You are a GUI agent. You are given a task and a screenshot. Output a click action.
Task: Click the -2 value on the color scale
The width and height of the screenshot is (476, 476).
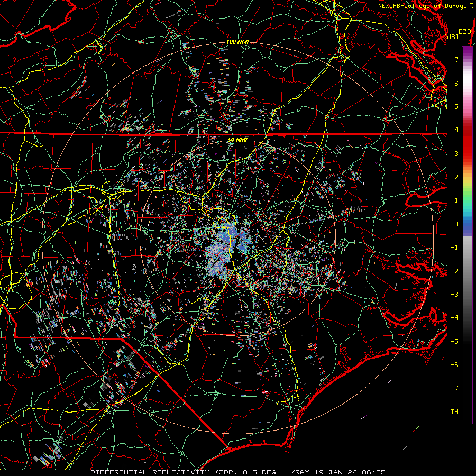pyautogui.click(x=454, y=271)
